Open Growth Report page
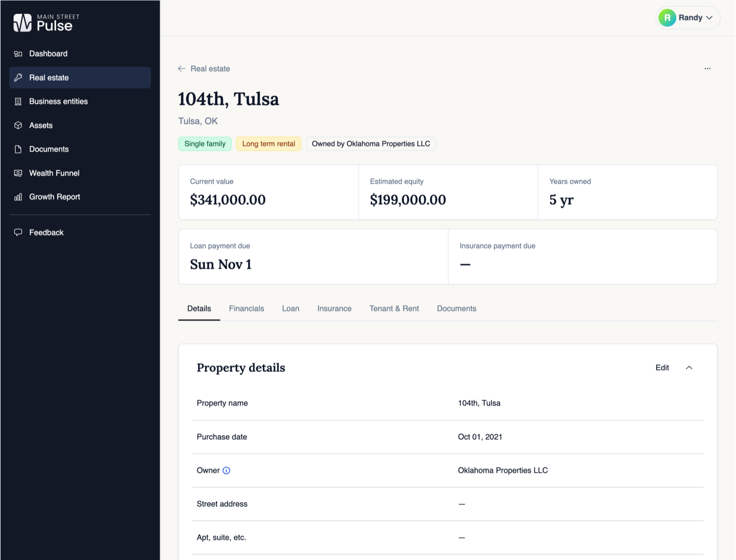Image resolution: width=736 pixels, height=560 pixels. (x=80, y=197)
